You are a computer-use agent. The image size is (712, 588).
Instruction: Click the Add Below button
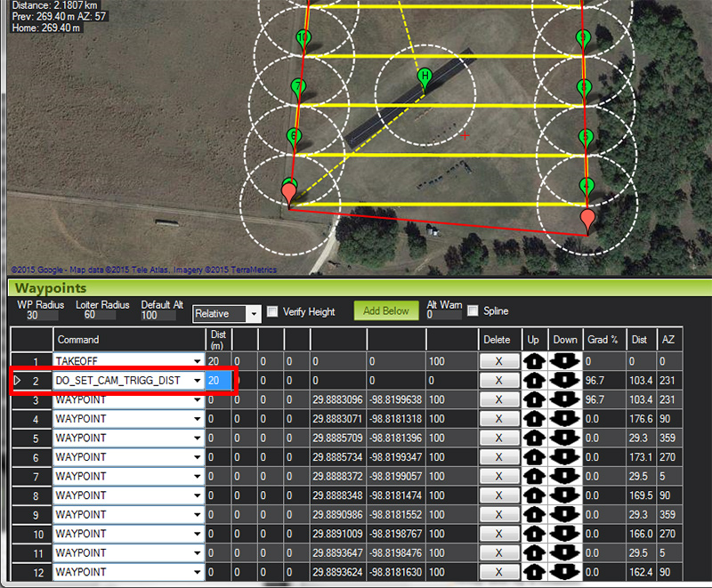tap(386, 311)
